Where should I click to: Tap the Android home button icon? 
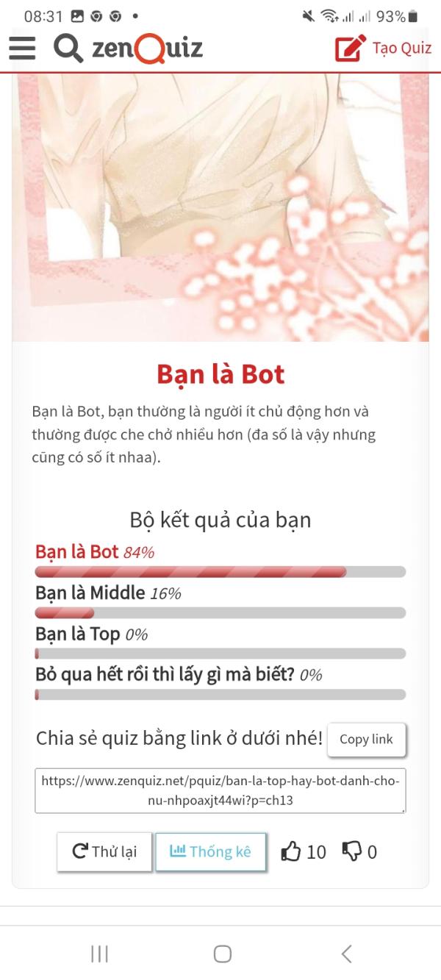[223, 954]
